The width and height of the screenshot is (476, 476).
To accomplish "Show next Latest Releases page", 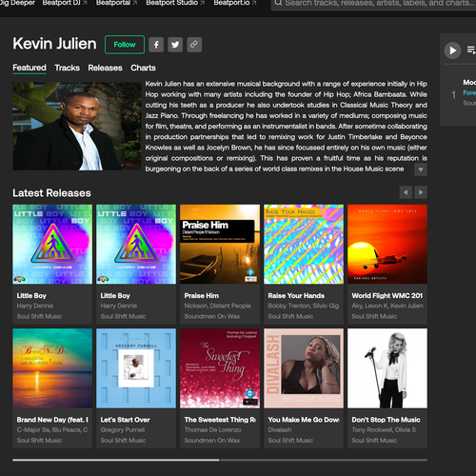I will coord(421,192).
